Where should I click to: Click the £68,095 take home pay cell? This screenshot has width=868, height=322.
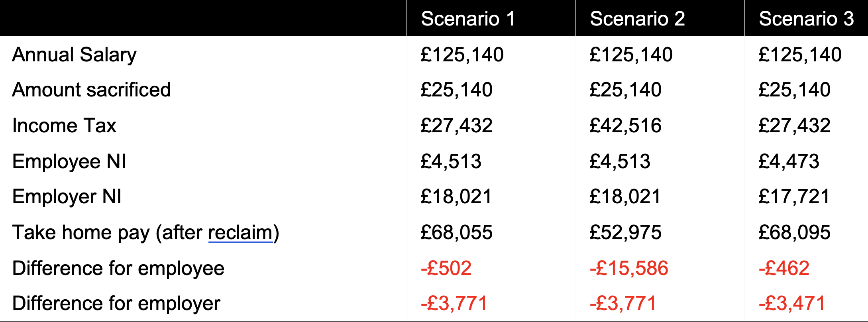click(795, 232)
